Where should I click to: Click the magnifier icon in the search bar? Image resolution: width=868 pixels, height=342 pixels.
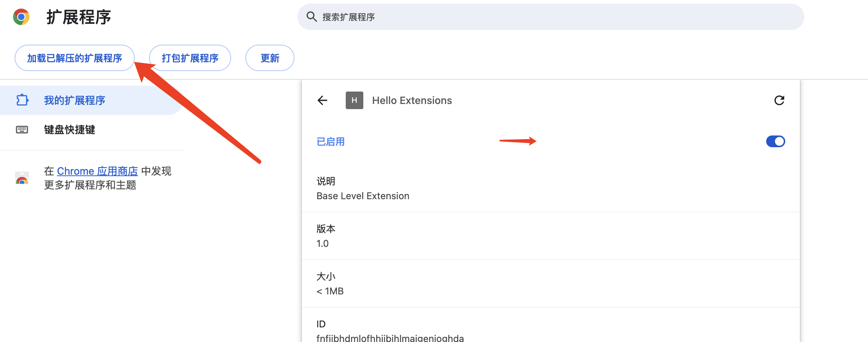click(x=311, y=17)
